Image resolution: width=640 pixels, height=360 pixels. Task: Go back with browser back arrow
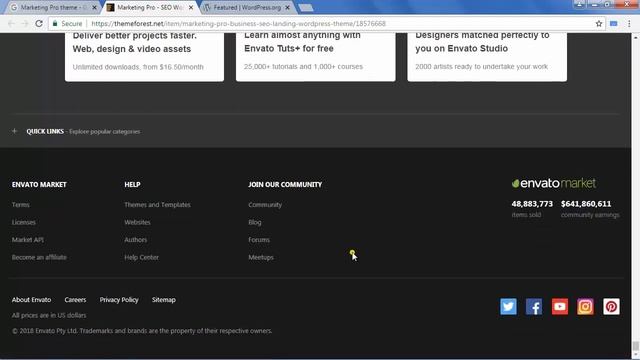point(11,24)
